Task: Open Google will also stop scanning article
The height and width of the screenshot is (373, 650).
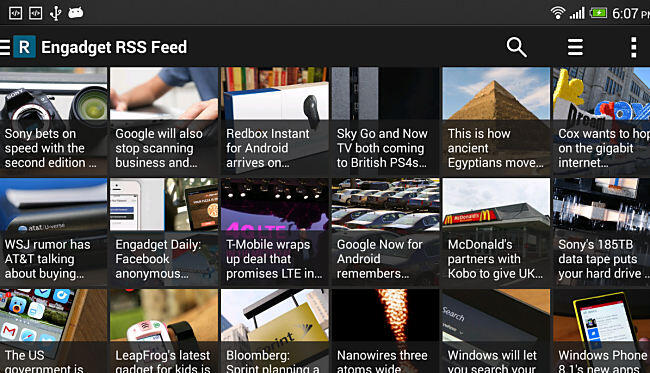Action: click(164, 122)
